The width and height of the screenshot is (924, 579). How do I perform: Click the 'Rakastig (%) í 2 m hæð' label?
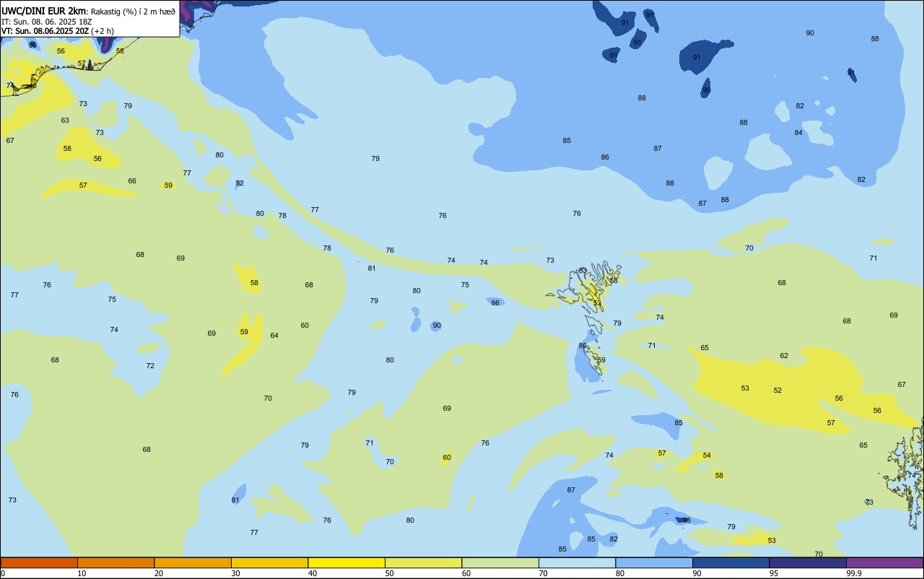pyautogui.click(x=133, y=12)
